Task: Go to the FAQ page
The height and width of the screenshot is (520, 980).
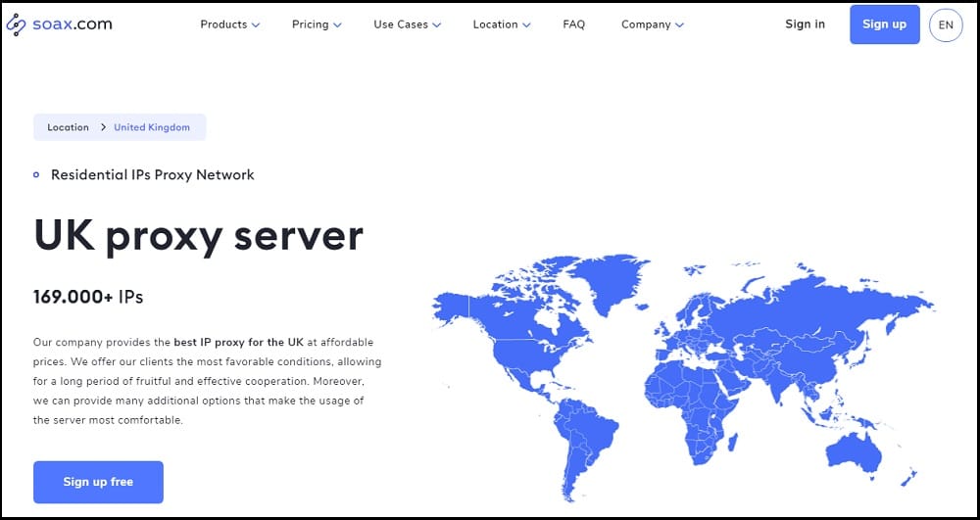Action: [x=573, y=24]
